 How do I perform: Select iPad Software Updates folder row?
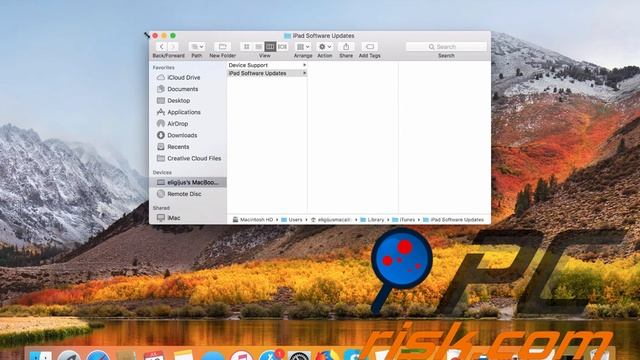[267, 73]
